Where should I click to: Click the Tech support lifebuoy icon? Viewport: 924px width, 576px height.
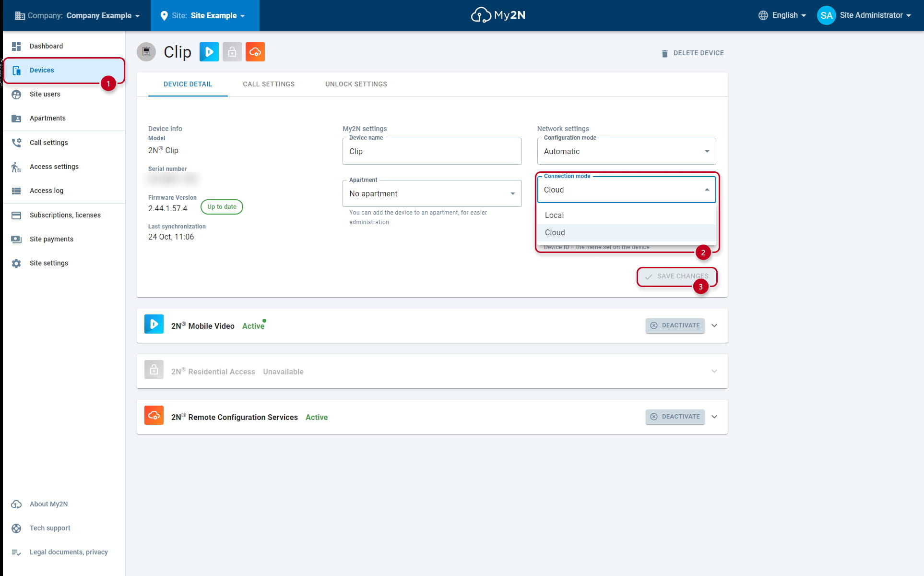pyautogui.click(x=16, y=528)
